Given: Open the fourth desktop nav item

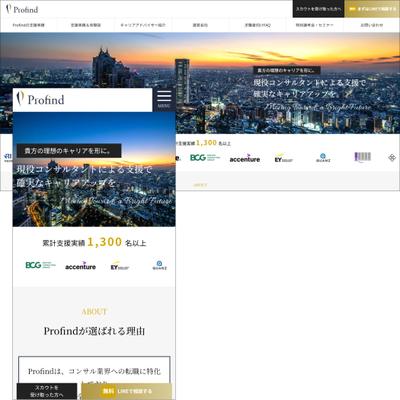Looking at the screenshot, I should pyautogui.click(x=200, y=25).
